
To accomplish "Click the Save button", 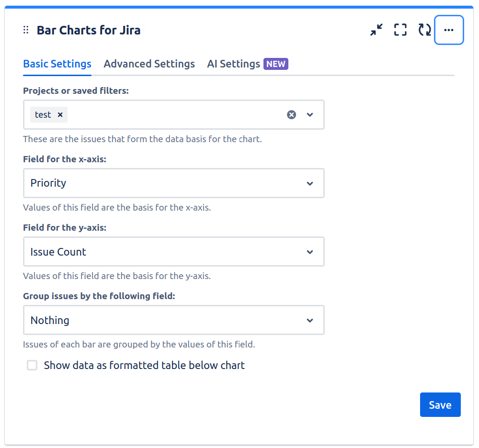I will [x=440, y=405].
